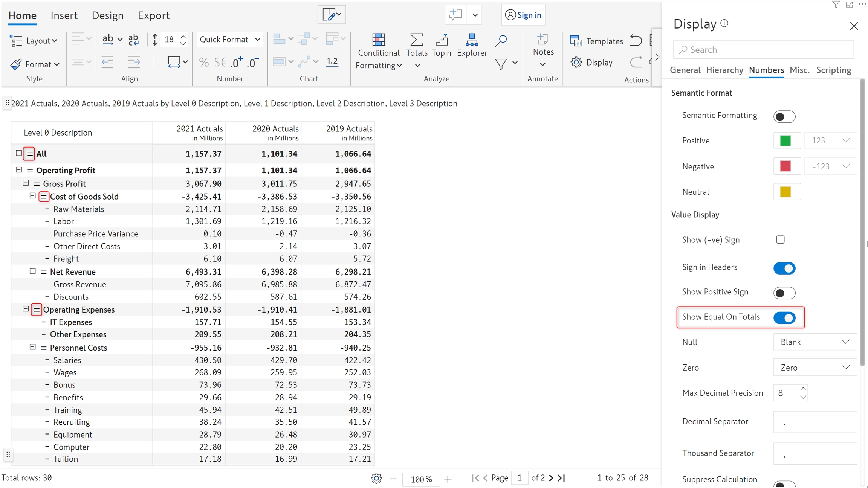The height and width of the screenshot is (488, 868).
Task: Open the Null display dropdown
Action: pyautogui.click(x=815, y=342)
